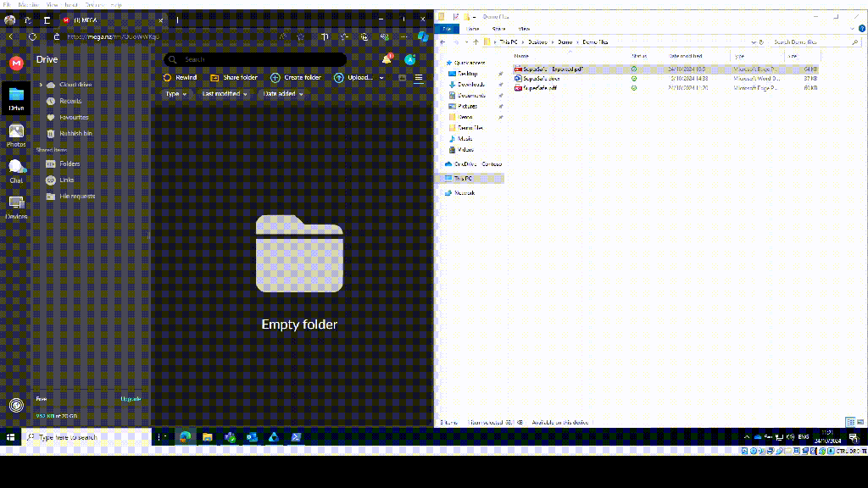Click the Rewind button in MEGA
868x488 pixels.
180,77
